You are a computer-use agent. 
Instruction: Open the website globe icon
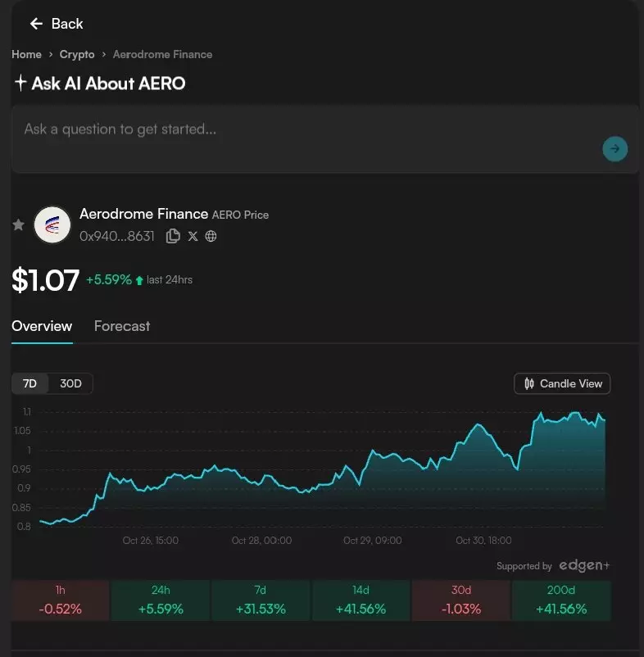pos(211,236)
